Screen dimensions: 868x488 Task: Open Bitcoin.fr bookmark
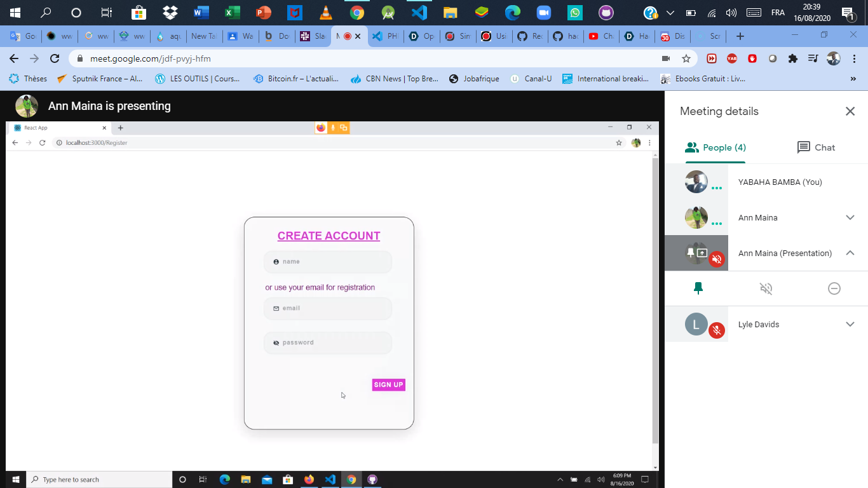pyautogui.click(x=296, y=79)
